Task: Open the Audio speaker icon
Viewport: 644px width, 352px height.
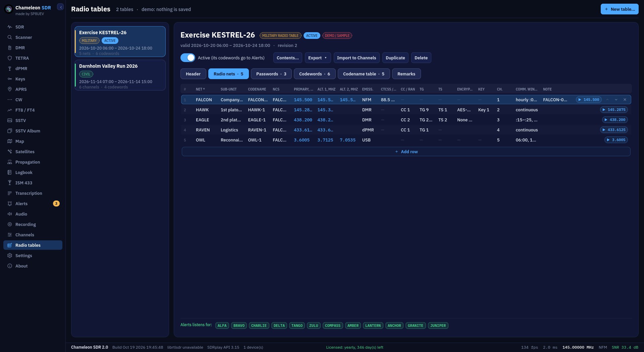Action: tap(10, 214)
